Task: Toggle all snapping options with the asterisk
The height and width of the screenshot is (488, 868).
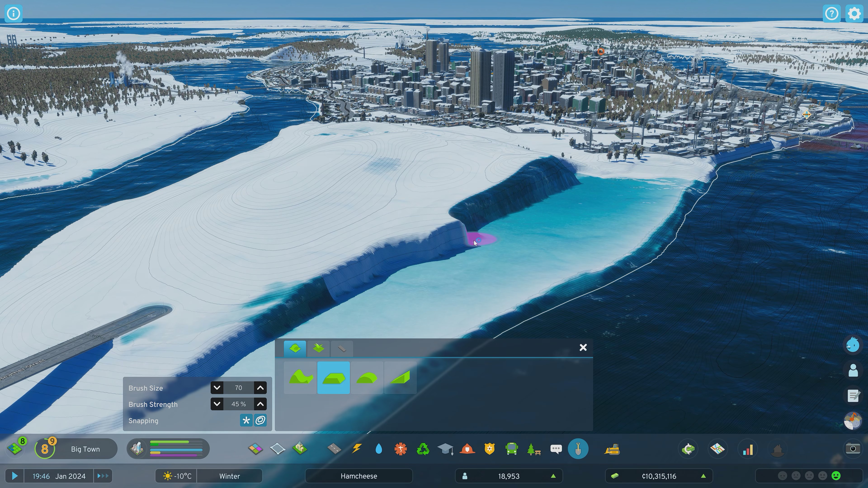Action: point(246,420)
